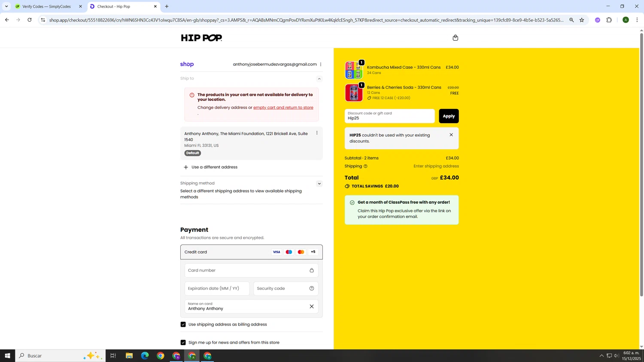Click the Visa card icon

click(x=276, y=252)
